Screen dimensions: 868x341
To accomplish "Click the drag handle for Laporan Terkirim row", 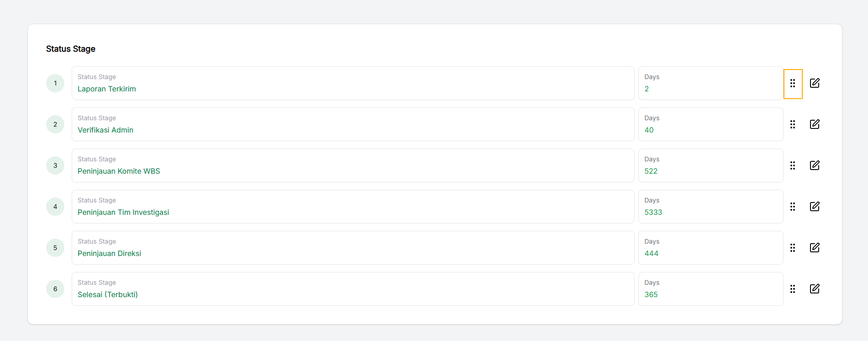I will click(793, 83).
